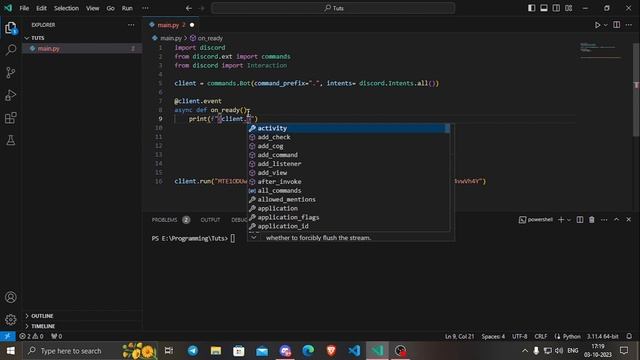Screen dimensions: 640x360
Task: Open the Extensions view
Action: click(11, 118)
